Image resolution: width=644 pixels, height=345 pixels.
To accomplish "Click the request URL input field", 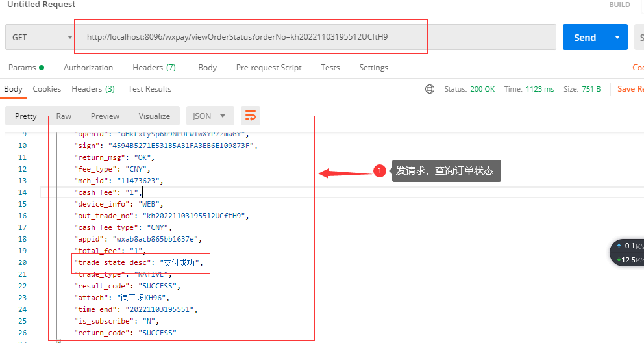I will tap(317, 38).
